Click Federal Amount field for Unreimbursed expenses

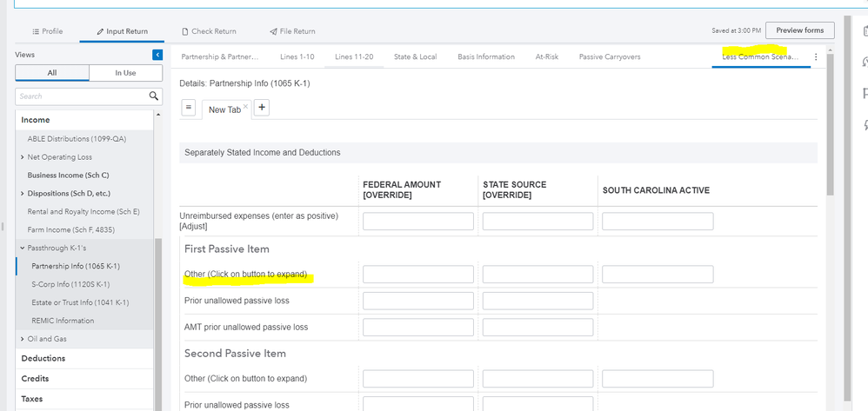(x=417, y=222)
